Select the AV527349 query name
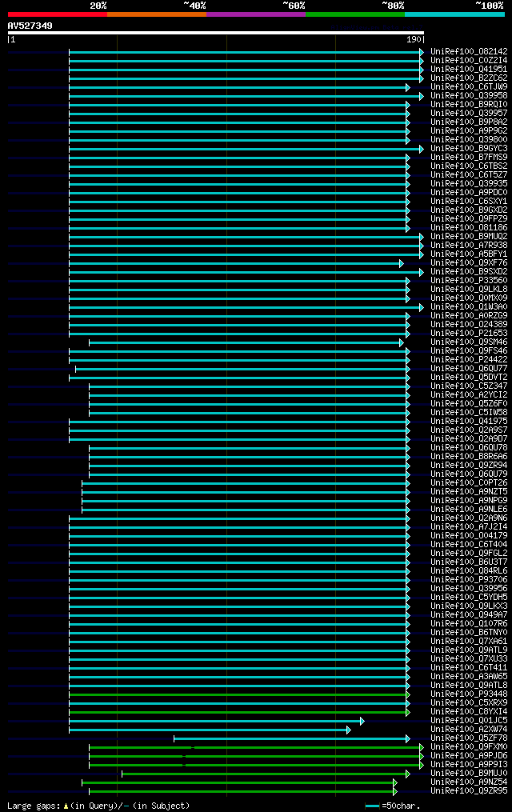Viewport: 512px width, 812px height. 30,26
